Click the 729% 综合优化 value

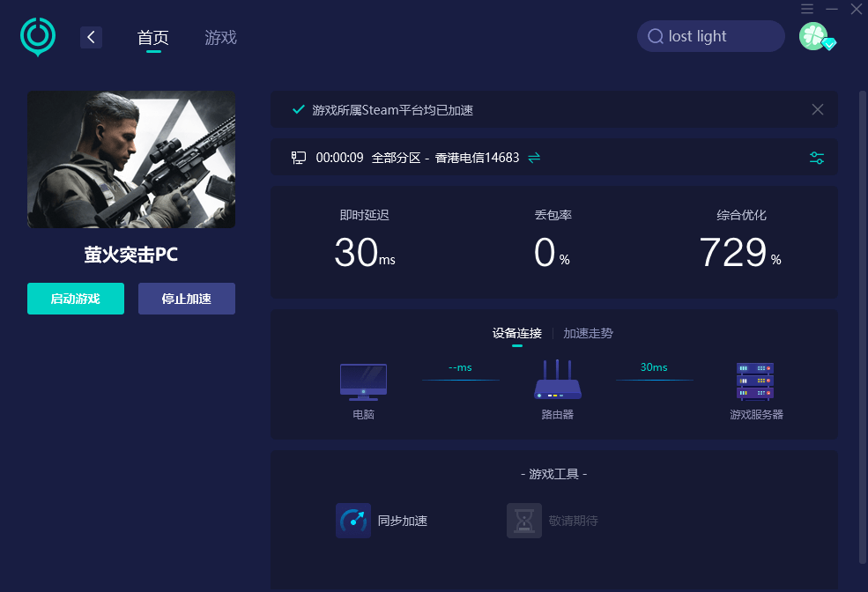tap(740, 253)
